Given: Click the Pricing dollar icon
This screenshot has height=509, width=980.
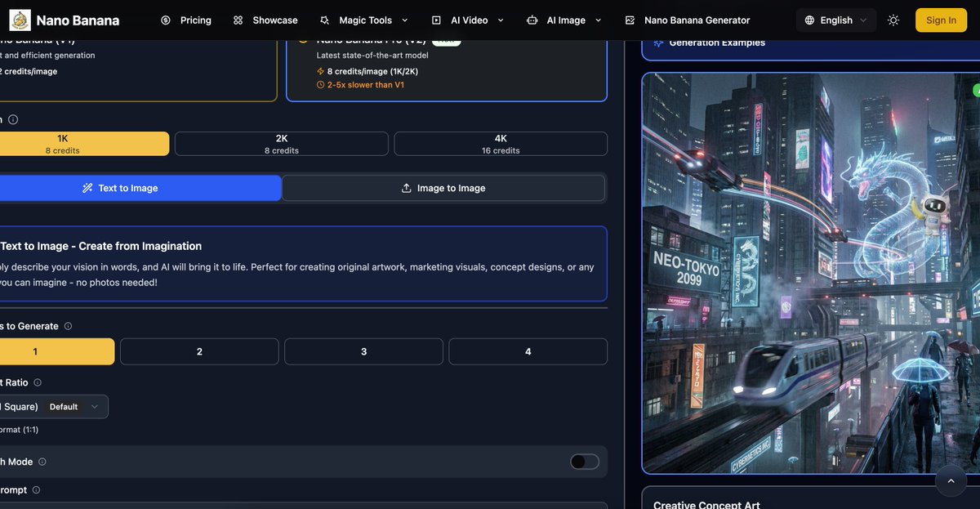Looking at the screenshot, I should 166,20.
